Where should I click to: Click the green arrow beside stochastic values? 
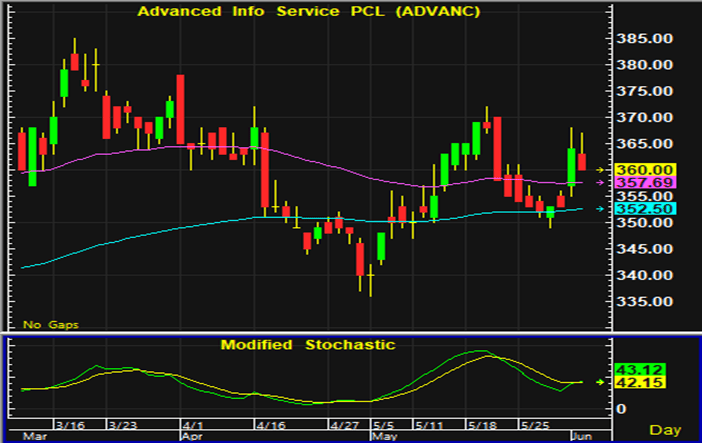600,382
